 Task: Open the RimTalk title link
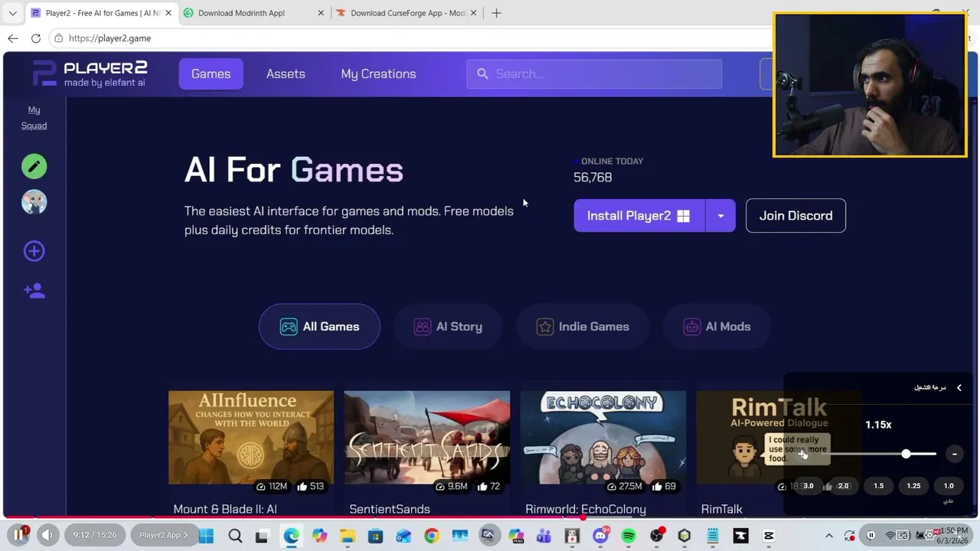(x=722, y=509)
